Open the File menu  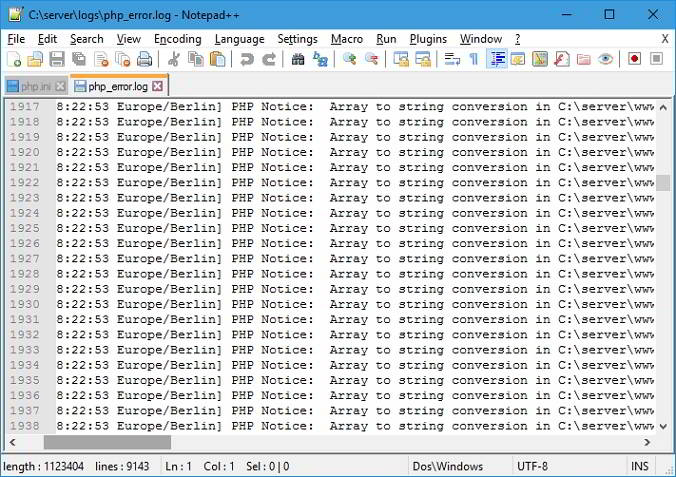16,39
